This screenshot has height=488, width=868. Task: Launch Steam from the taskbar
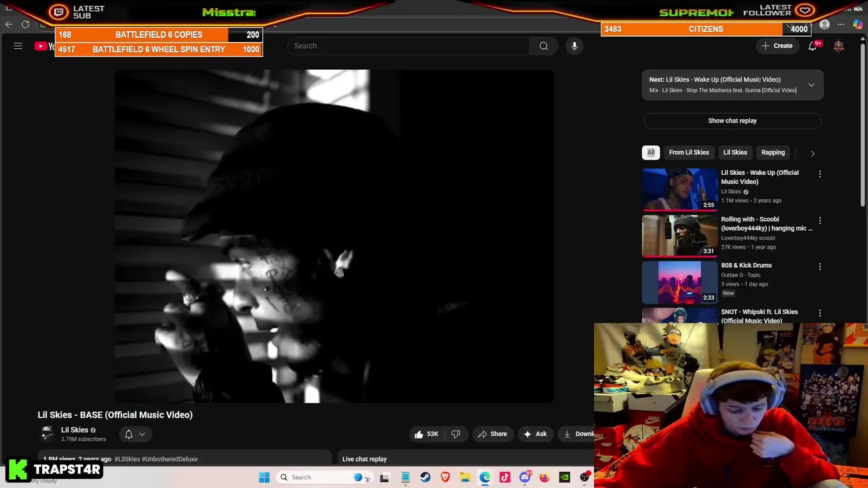pyautogui.click(x=425, y=477)
